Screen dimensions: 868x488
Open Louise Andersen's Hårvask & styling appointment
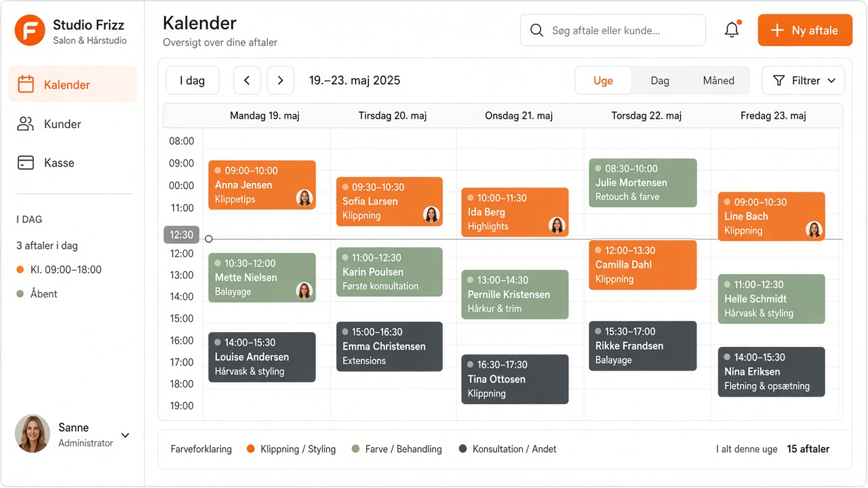click(262, 357)
